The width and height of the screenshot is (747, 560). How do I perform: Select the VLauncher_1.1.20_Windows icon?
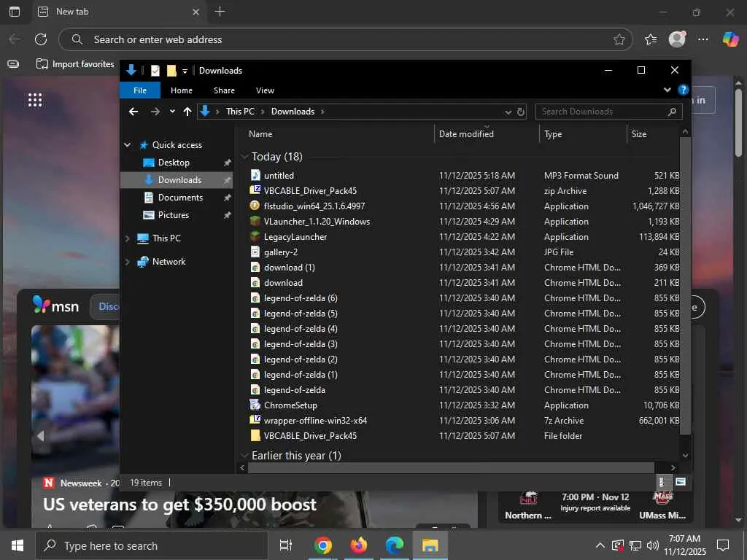(255, 221)
